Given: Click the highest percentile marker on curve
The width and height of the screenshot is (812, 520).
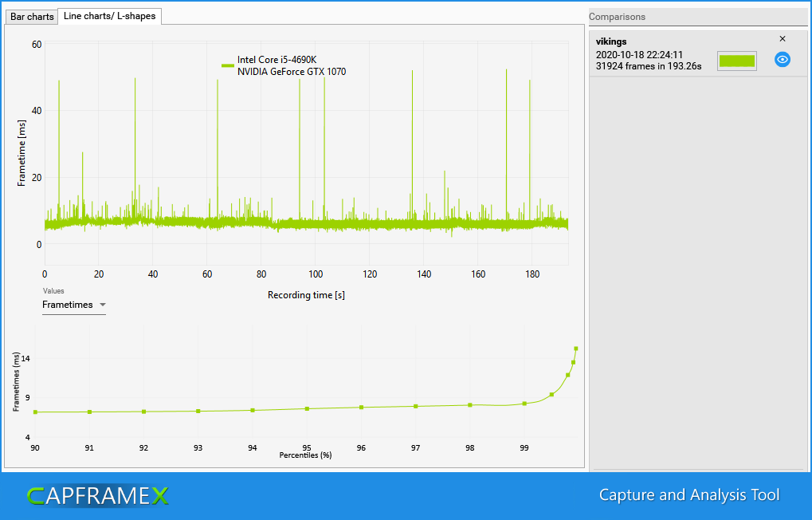Looking at the screenshot, I should point(575,349).
